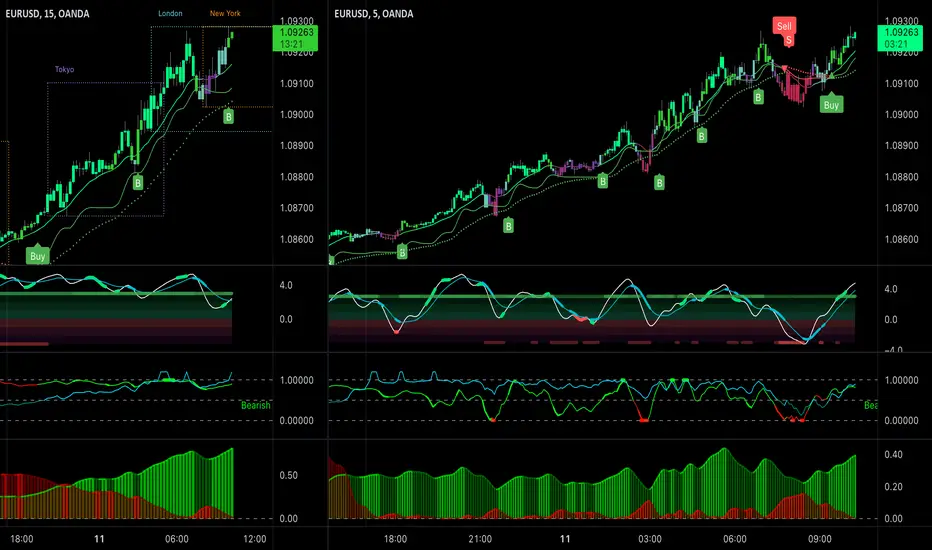Select the S marker below the Sell label

(789, 40)
